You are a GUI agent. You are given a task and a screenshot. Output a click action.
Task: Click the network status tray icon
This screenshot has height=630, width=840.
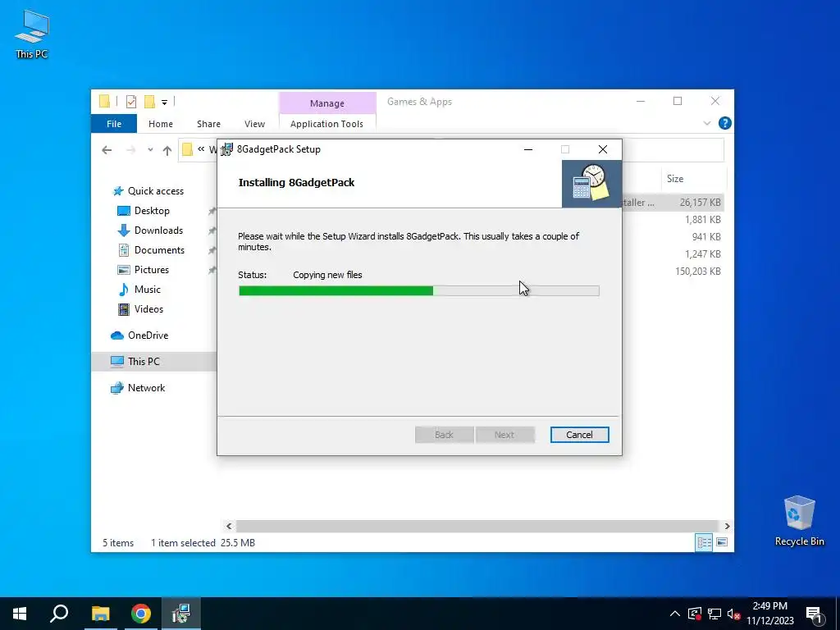pos(714,614)
